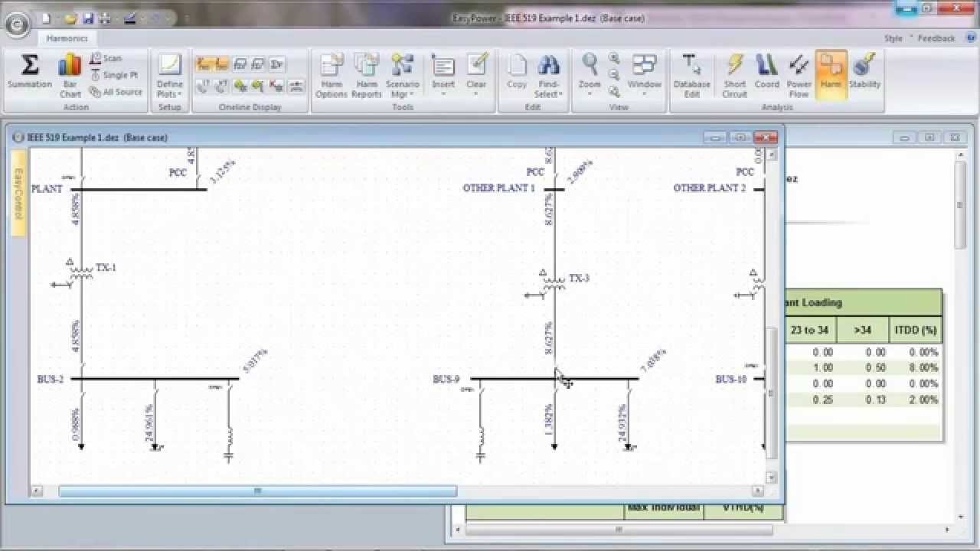
Task: Toggle the highlighted Harm analysis button
Action: tap(831, 76)
